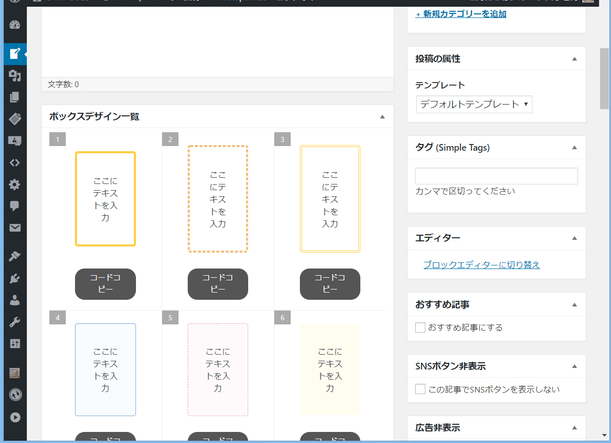Click ブロックエディターに切り替え link
This screenshot has width=611, height=443.
pyautogui.click(x=482, y=265)
